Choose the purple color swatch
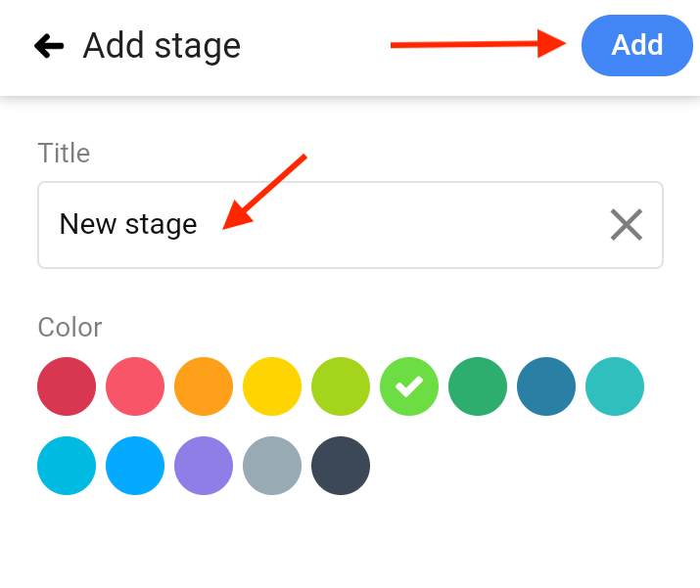Viewport: 700px width, 588px height. tap(204, 466)
